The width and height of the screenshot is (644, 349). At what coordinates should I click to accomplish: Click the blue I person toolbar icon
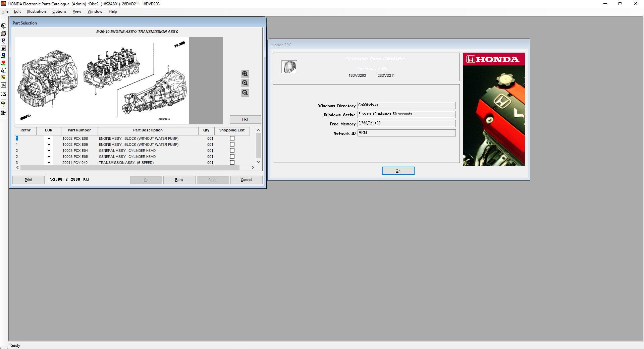[x=3, y=41]
